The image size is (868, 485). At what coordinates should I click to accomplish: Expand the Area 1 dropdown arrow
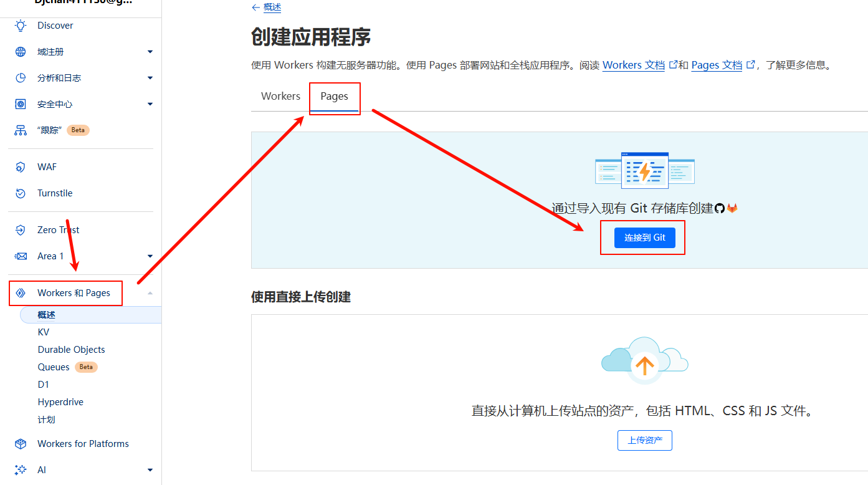[x=150, y=256]
